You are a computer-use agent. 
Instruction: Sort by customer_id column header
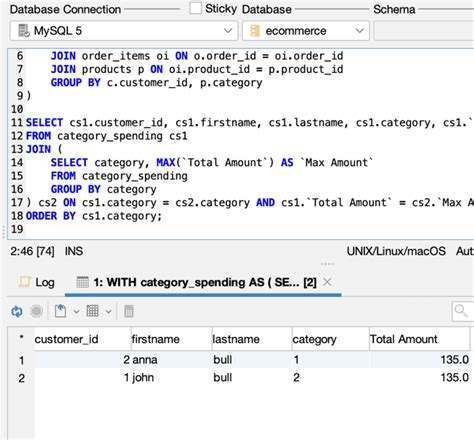pos(82,339)
